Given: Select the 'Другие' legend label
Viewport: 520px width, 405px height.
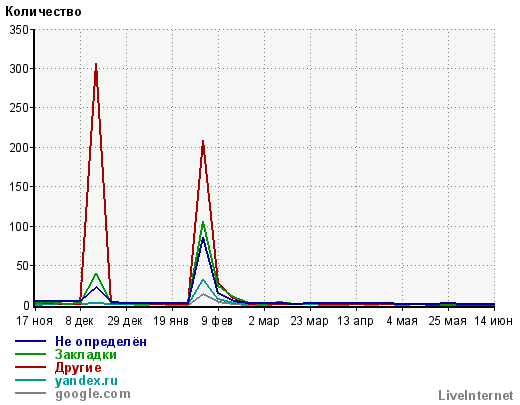Looking at the screenshot, I should (78, 368).
